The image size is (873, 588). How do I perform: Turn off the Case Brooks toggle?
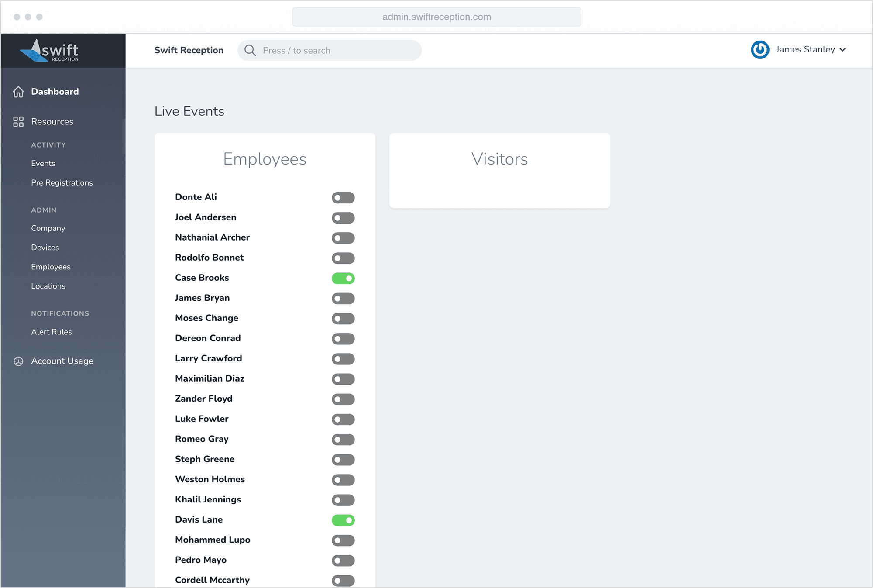pos(343,278)
